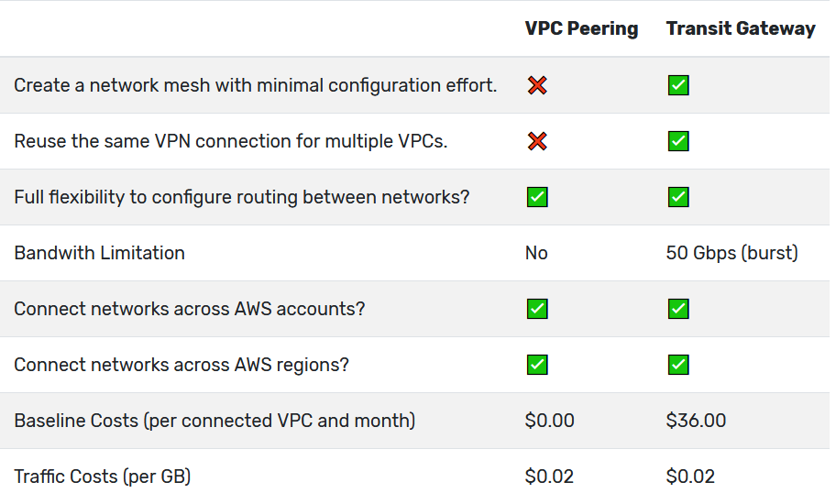This screenshot has height=504, width=836.
Task: Click the Bandwith Limitation row label
Action: pyautogui.click(x=99, y=253)
